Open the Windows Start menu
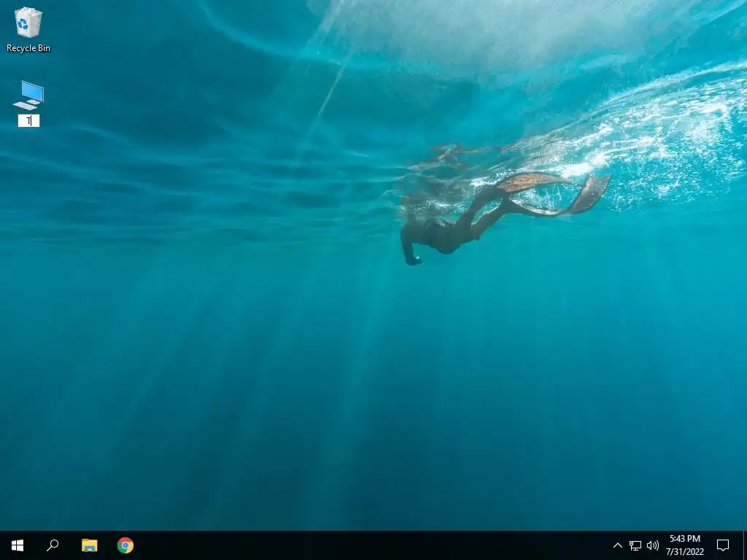This screenshot has height=560, width=747. (18, 545)
